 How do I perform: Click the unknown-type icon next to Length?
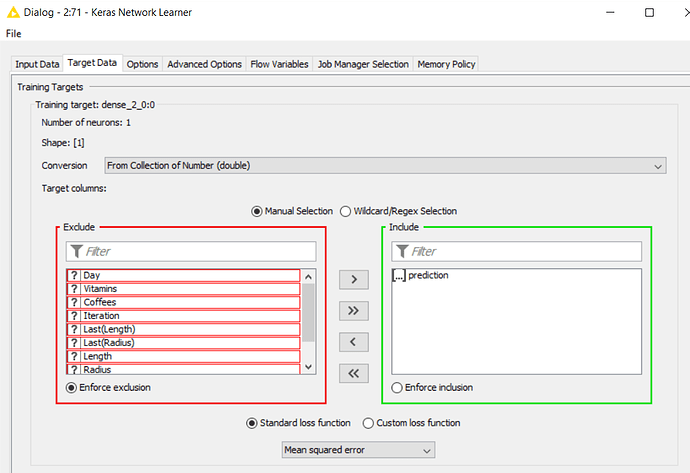(x=74, y=356)
